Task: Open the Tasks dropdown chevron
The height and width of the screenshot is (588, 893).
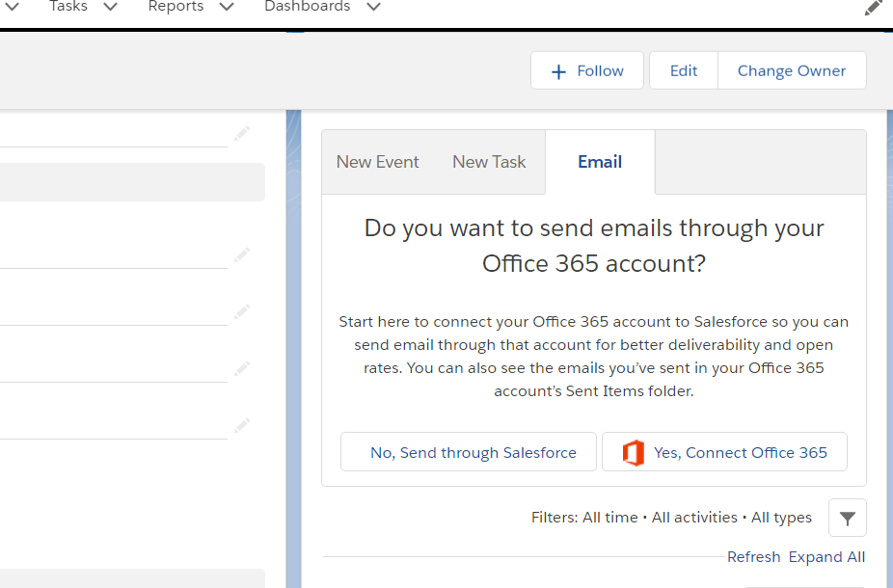Action: coord(111,7)
